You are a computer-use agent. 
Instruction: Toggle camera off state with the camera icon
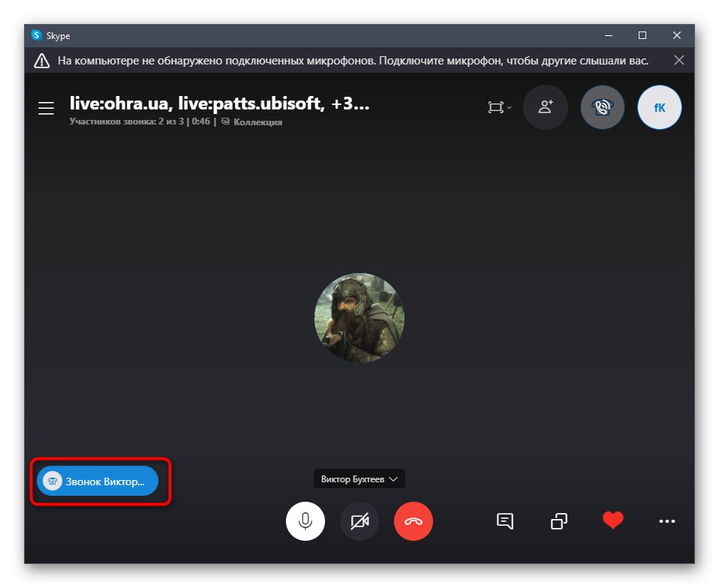pos(359,521)
